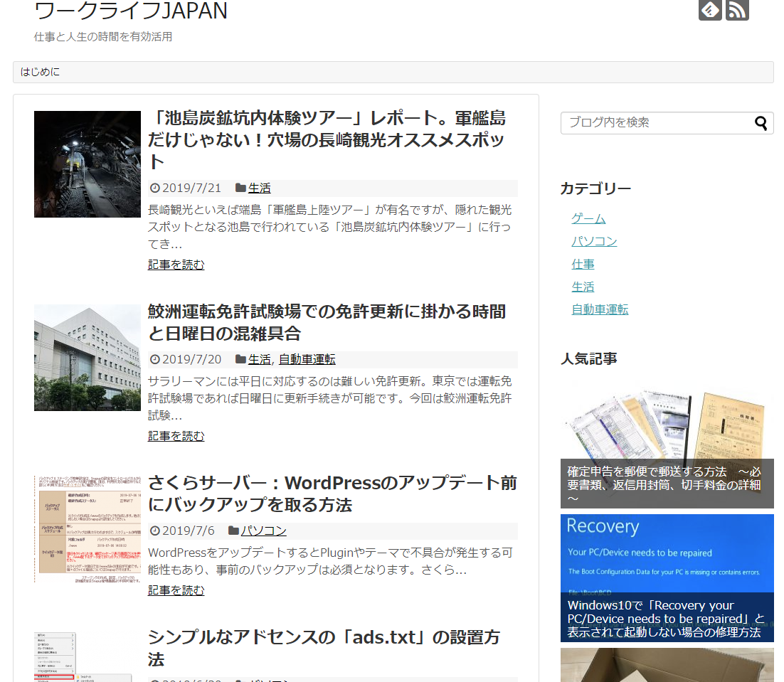This screenshot has width=784, height=682.
Task: Select ゲーム in the category sidebar
Action: tap(588, 219)
